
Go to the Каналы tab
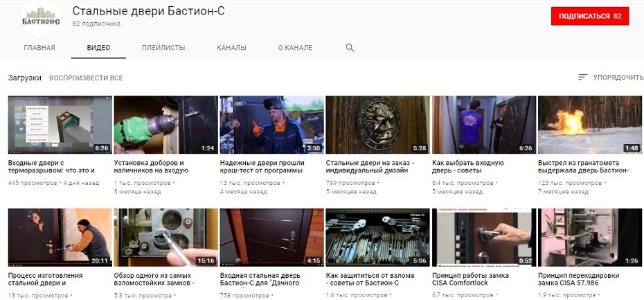(x=232, y=48)
